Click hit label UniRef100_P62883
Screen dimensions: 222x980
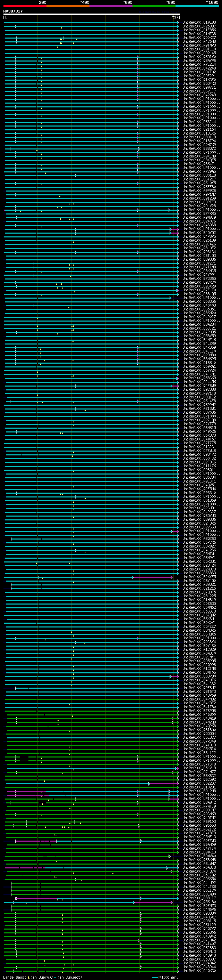click(x=199, y=947)
